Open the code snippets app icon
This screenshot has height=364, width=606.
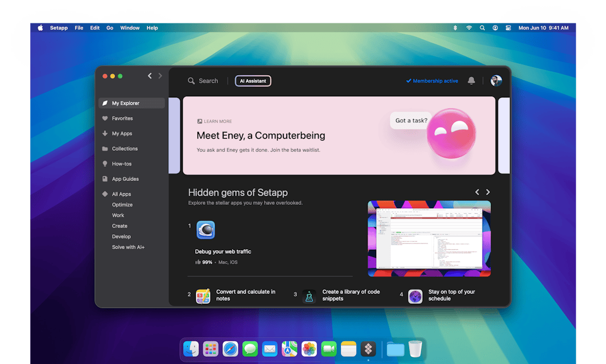(309, 296)
